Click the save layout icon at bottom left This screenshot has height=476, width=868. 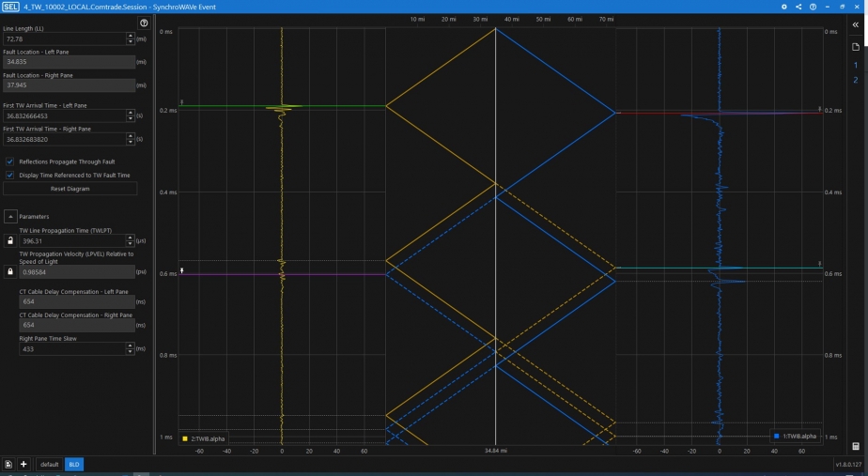[x=8, y=464]
